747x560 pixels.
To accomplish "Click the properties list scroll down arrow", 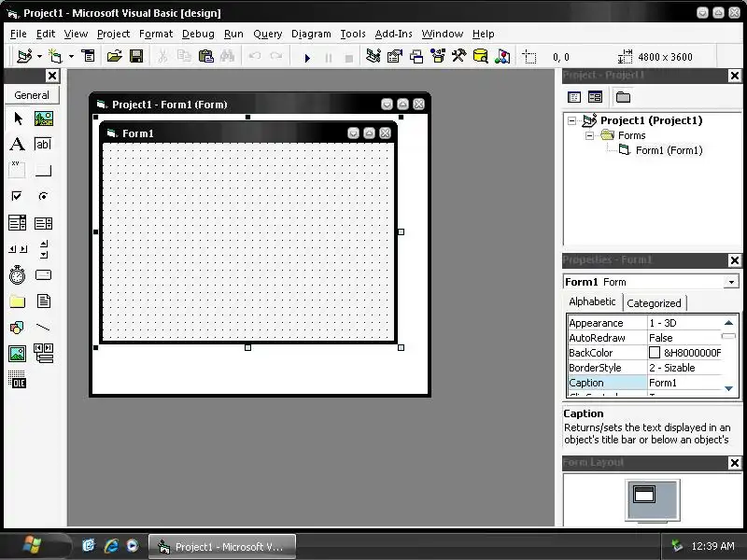I will click(728, 388).
